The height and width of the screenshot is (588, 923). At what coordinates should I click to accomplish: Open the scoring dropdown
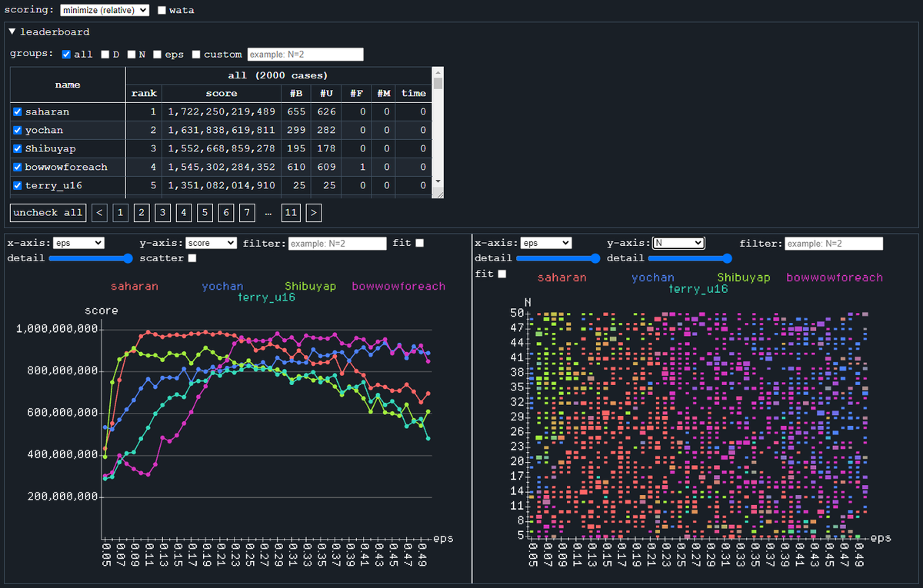105,10
